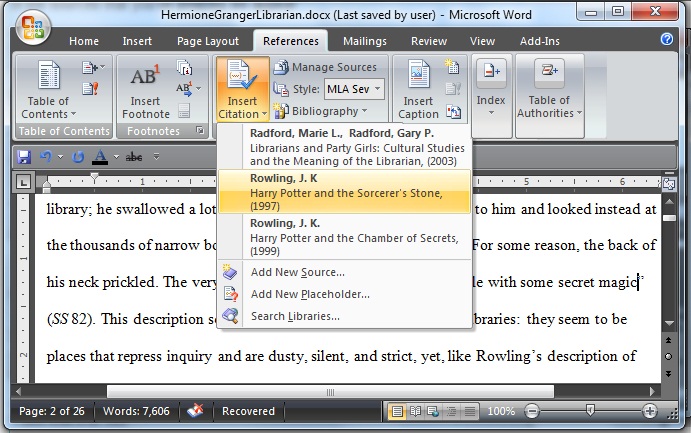Switch to Web Layout view

tap(433, 411)
